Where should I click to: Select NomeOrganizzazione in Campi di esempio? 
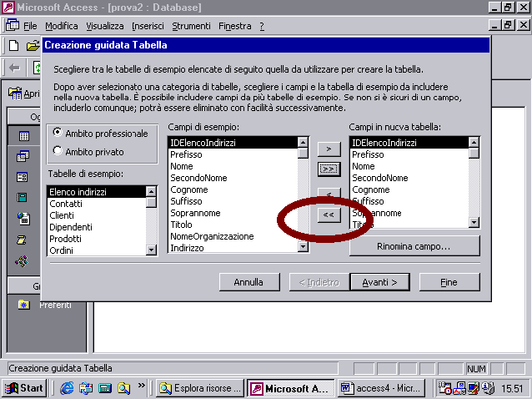pyautogui.click(x=233, y=236)
